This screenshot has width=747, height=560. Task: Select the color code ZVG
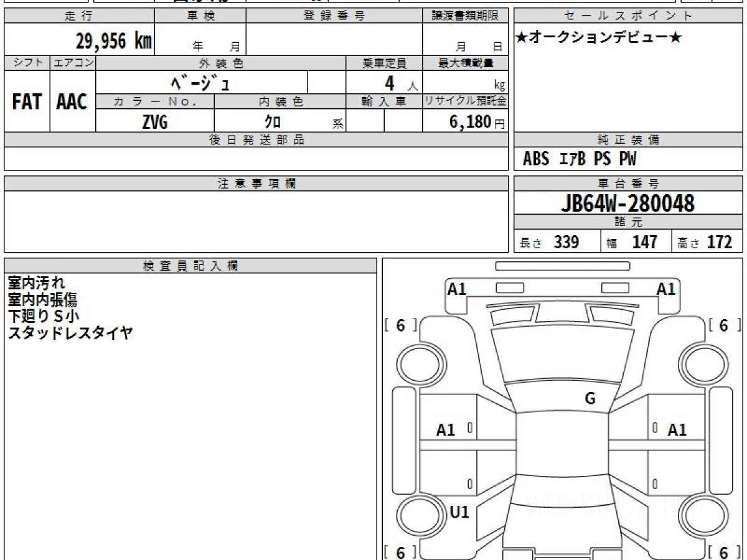click(x=154, y=122)
